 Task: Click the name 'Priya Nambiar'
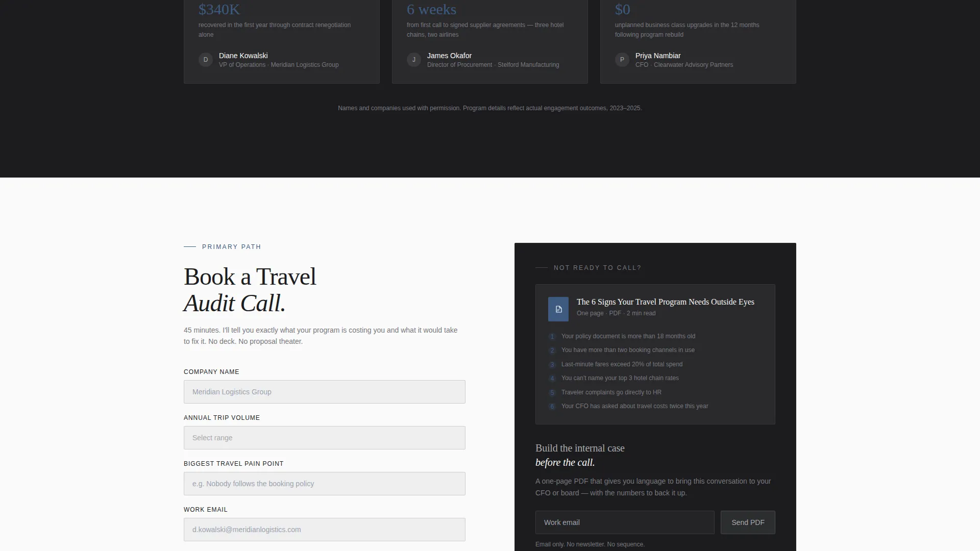coord(658,56)
